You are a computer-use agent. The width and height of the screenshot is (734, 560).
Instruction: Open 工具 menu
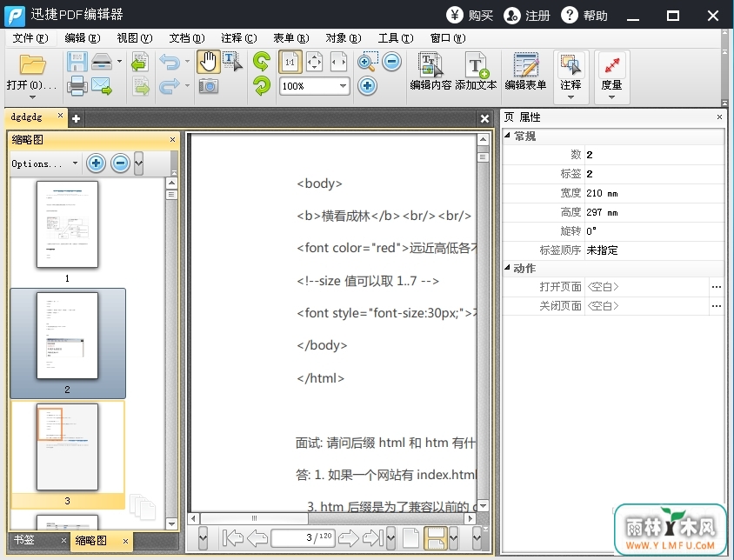[396, 38]
